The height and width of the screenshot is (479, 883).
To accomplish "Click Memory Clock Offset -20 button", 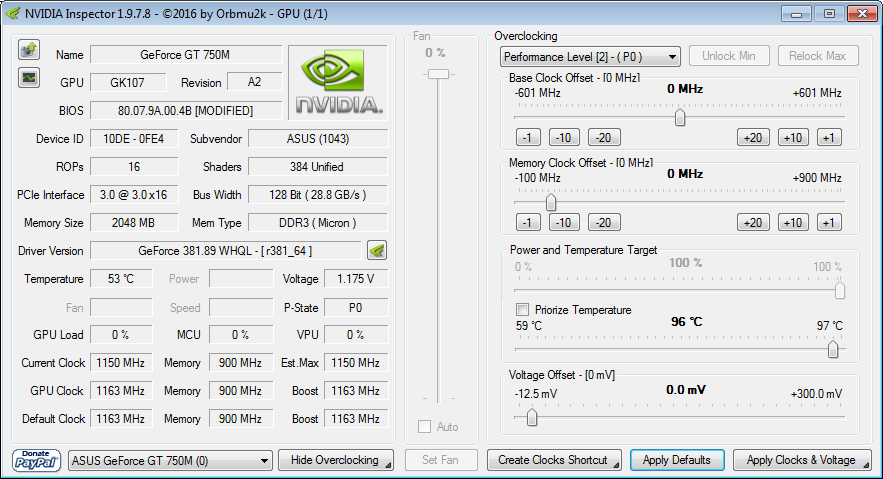I will click(604, 222).
